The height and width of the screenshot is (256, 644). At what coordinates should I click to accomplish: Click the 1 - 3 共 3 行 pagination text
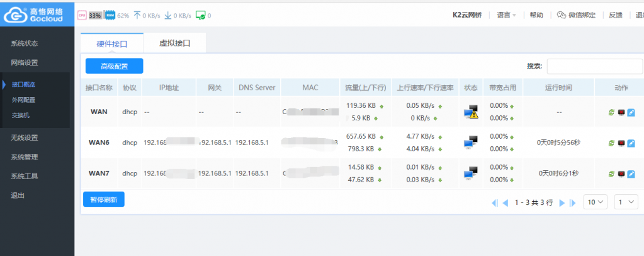point(534,202)
